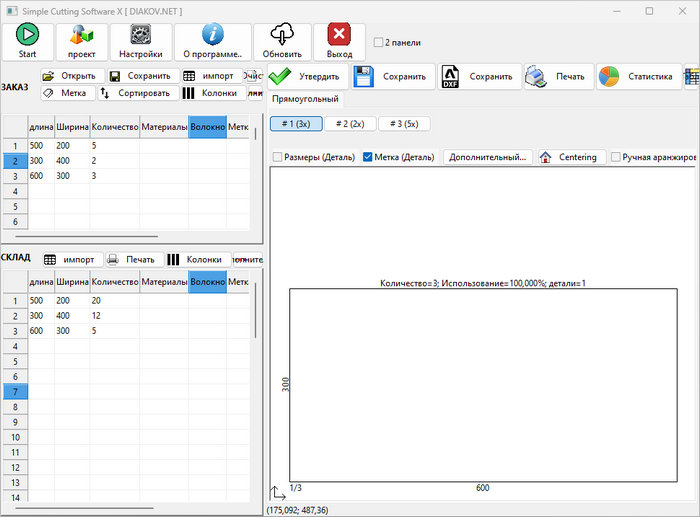Enable the 2 панели checkbox
The width and height of the screenshot is (700, 517).
tap(378, 42)
